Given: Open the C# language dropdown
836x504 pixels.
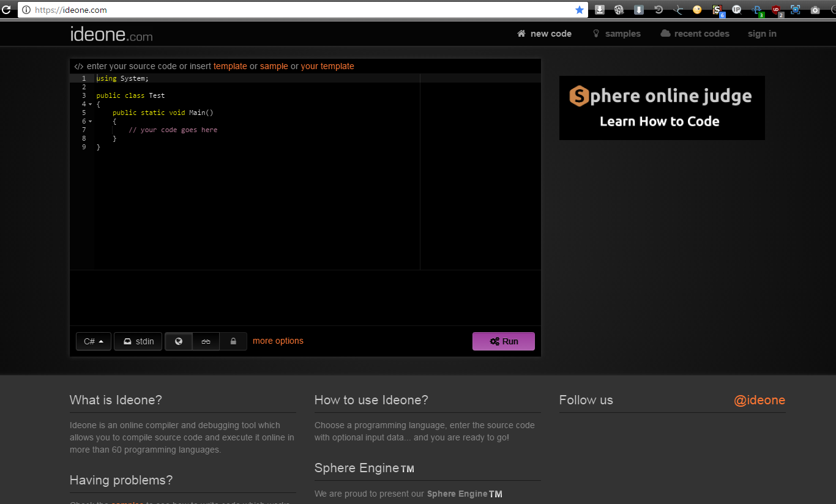Looking at the screenshot, I should (94, 341).
